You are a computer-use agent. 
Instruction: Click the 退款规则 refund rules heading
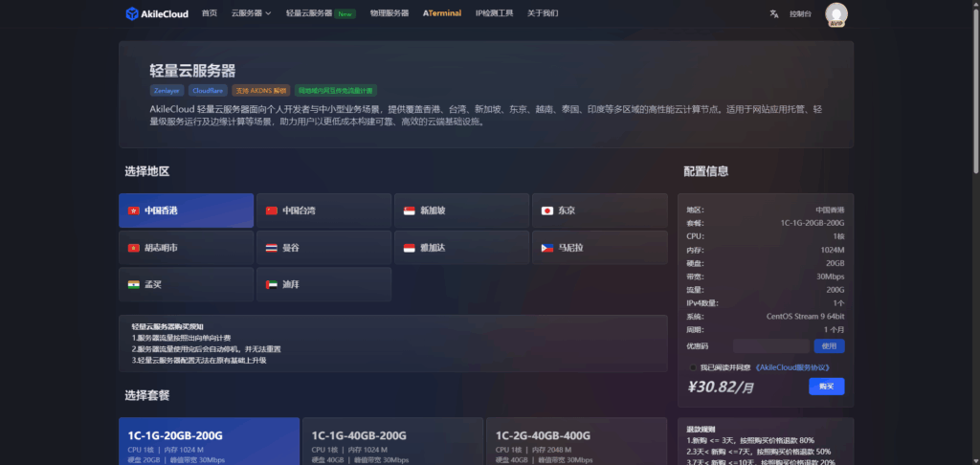[x=700, y=430]
